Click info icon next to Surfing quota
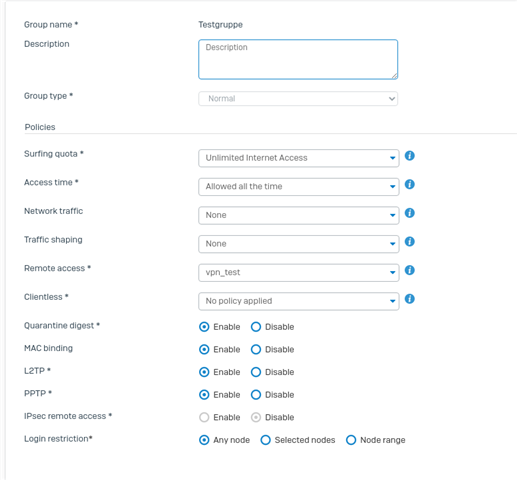This screenshot has height=480, width=517. point(409,156)
